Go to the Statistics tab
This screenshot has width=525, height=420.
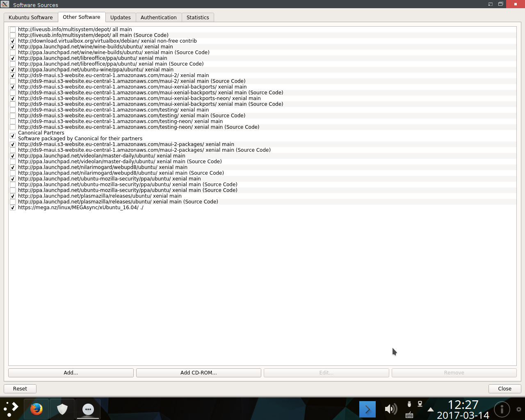tap(197, 17)
